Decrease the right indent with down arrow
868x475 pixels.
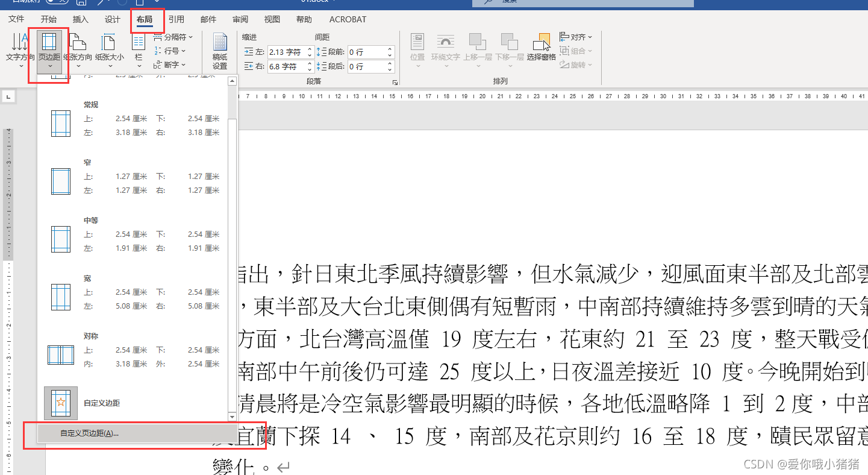click(310, 69)
